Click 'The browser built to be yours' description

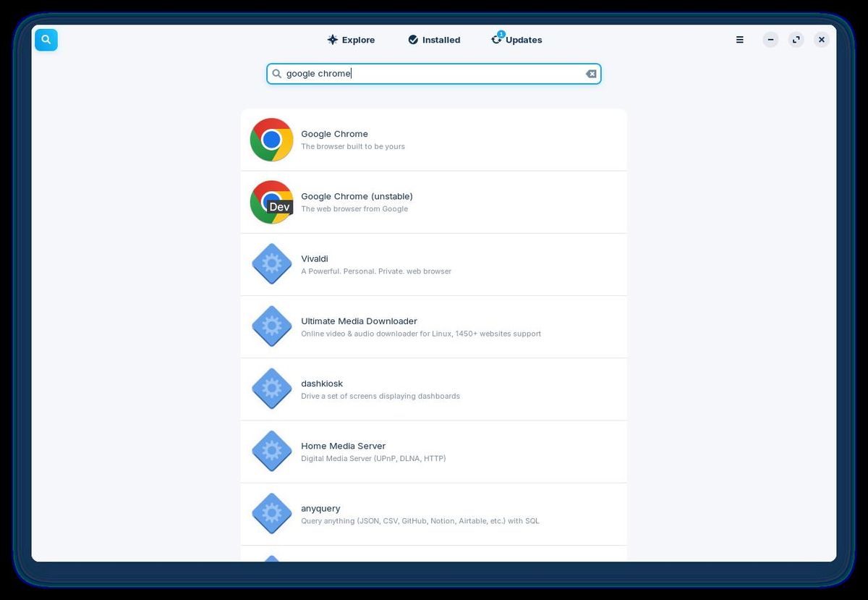pos(353,146)
